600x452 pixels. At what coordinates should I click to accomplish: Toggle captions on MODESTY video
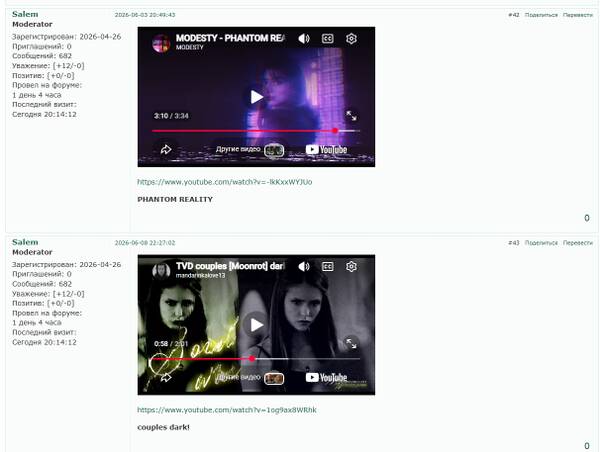(x=328, y=39)
